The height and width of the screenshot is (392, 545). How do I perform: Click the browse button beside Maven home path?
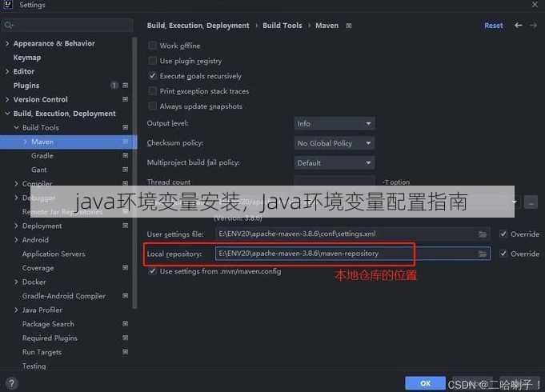coord(531,202)
